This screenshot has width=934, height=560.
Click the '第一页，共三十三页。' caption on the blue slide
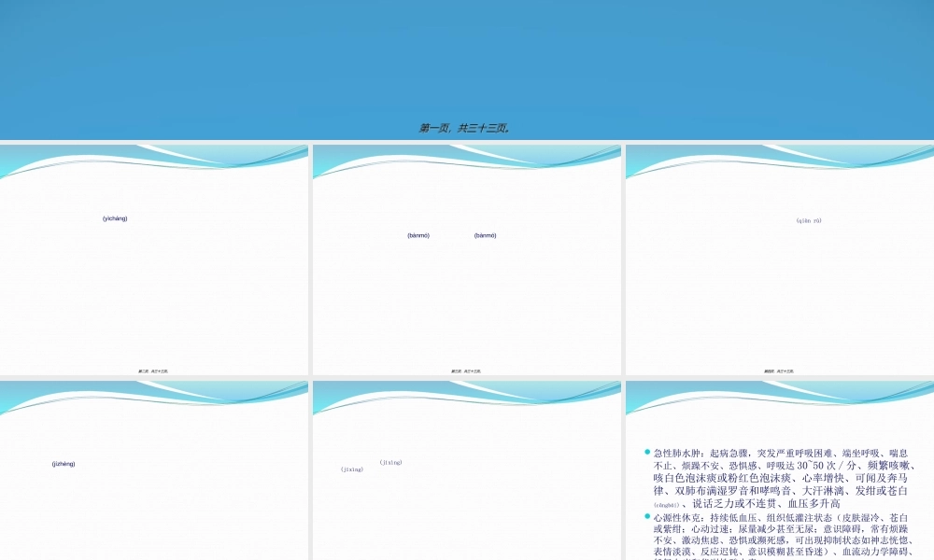pos(464,128)
